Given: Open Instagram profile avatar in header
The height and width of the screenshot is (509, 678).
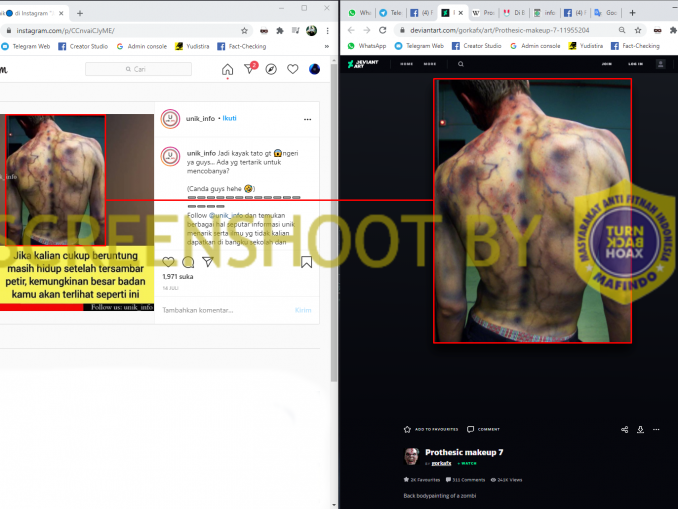Looking at the screenshot, I should (x=314, y=69).
